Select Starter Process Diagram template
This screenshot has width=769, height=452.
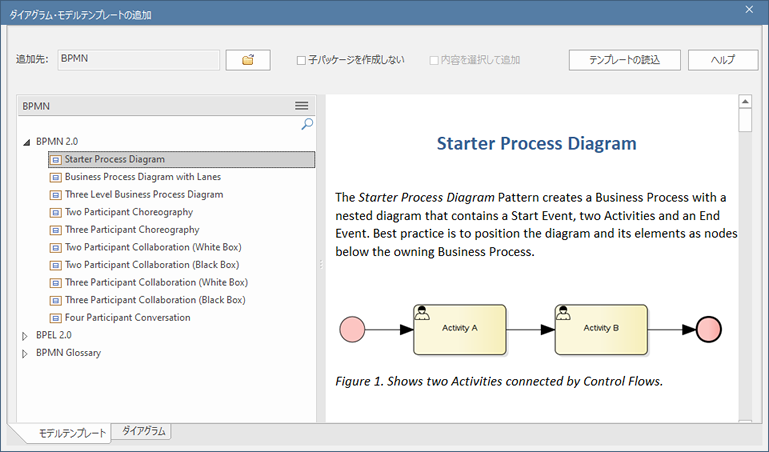pyautogui.click(x=181, y=159)
